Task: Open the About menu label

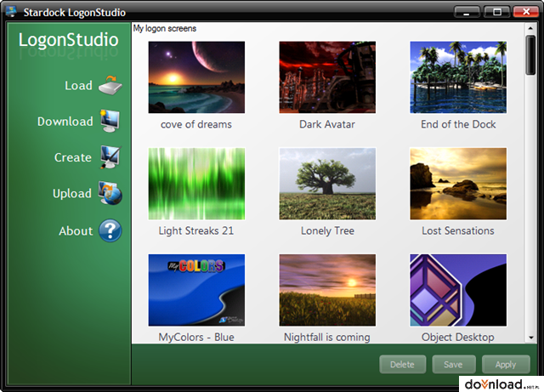Action: pyautogui.click(x=76, y=231)
